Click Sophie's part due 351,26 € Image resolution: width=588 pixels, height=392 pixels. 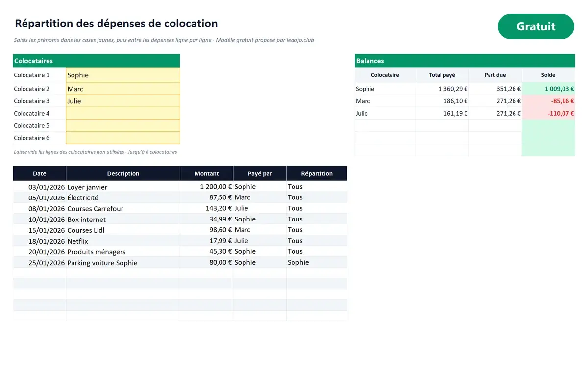pos(495,89)
